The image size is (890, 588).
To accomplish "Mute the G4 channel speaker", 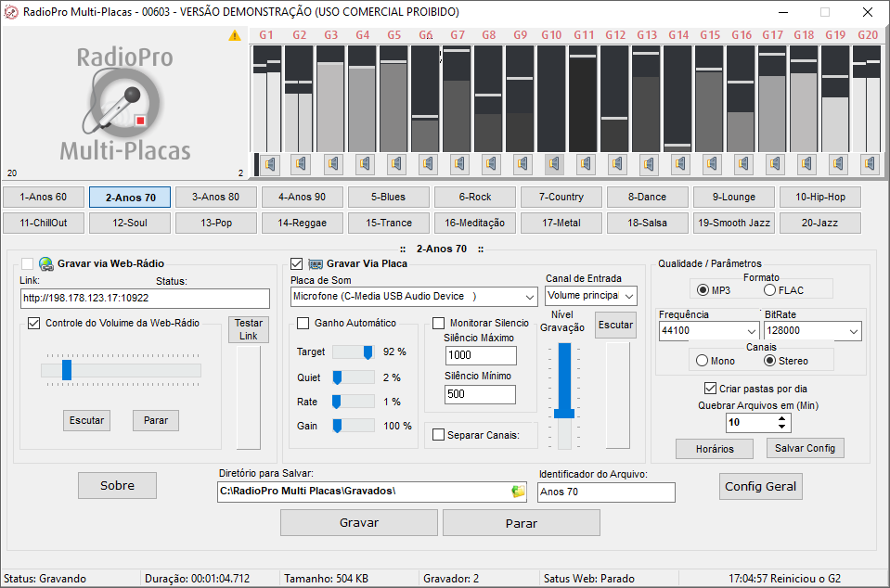I will 365,164.
